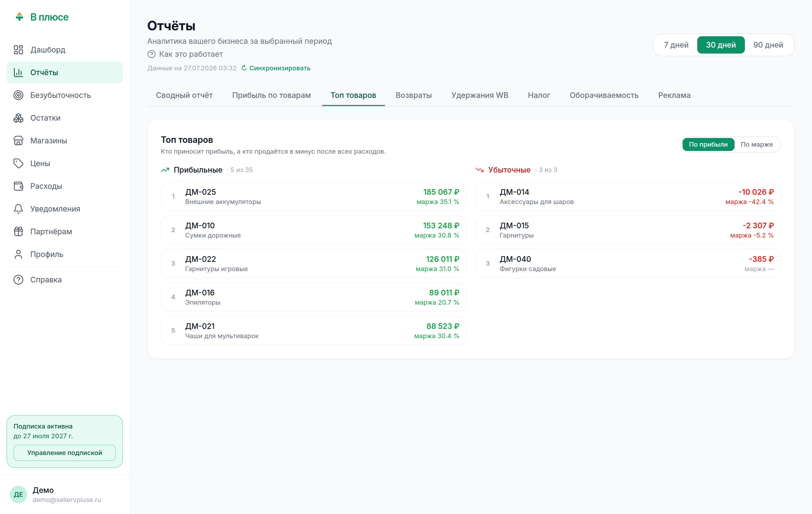The image size is (812, 514).
Task: Select the По прибыли sorting option
Action: [708, 144]
